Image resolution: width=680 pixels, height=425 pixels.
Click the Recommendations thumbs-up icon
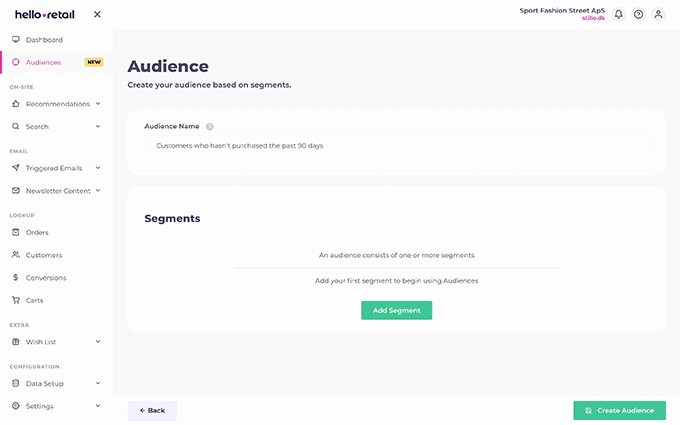point(16,104)
